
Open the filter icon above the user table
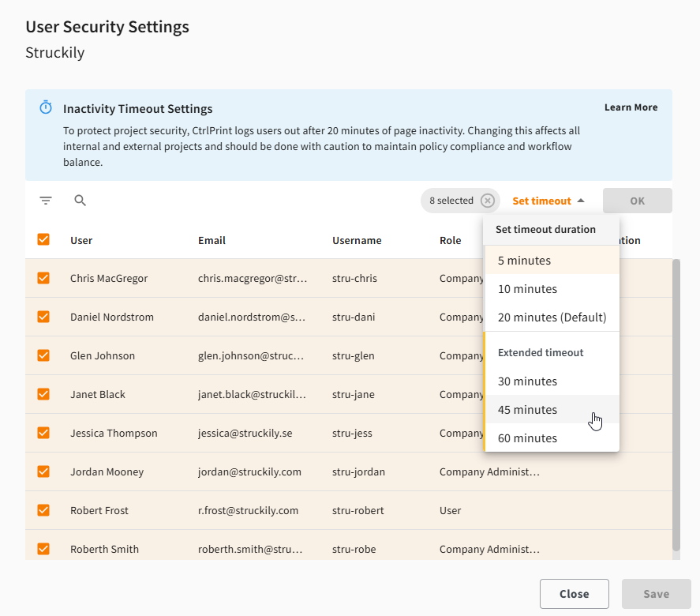pyautogui.click(x=46, y=200)
